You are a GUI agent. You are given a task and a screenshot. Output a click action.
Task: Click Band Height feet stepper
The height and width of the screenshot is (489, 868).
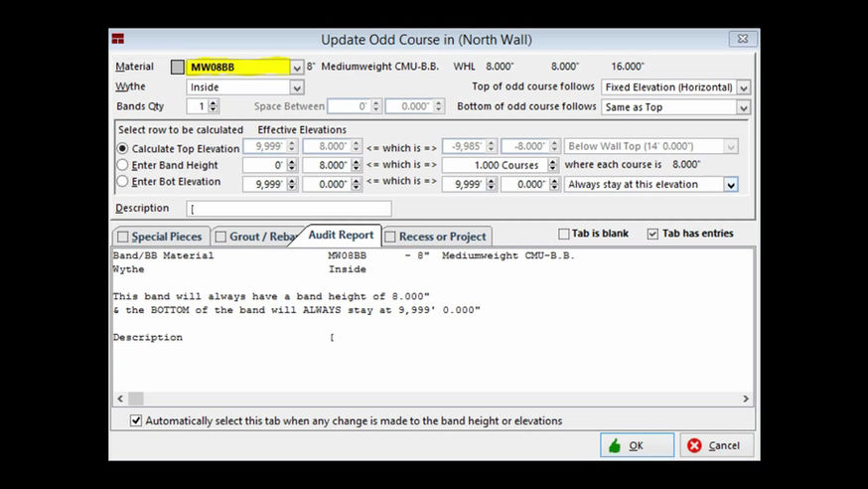coord(292,165)
